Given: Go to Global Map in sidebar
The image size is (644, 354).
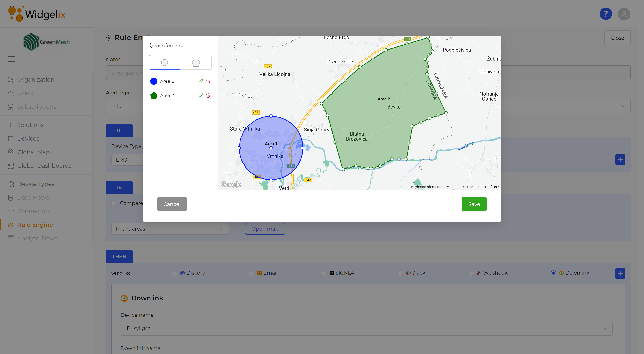Looking at the screenshot, I should [x=33, y=152].
